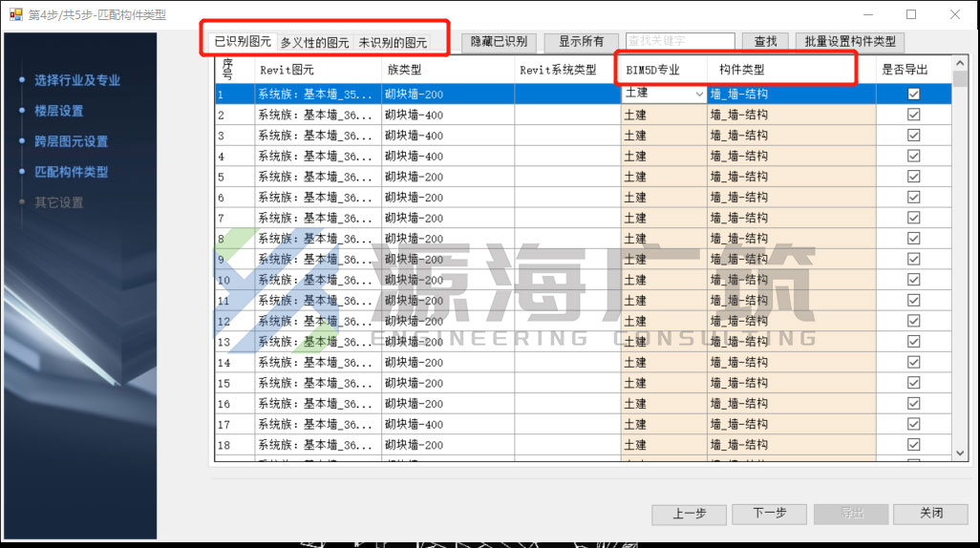Click the 是否导出 column header
The height and width of the screenshot is (548, 980).
click(914, 70)
